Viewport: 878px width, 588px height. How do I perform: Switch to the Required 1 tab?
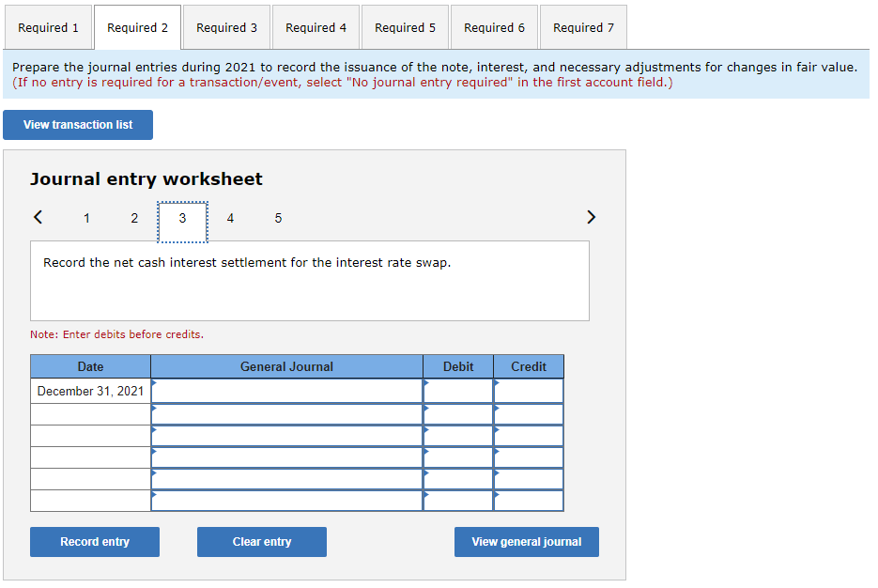pos(48,27)
